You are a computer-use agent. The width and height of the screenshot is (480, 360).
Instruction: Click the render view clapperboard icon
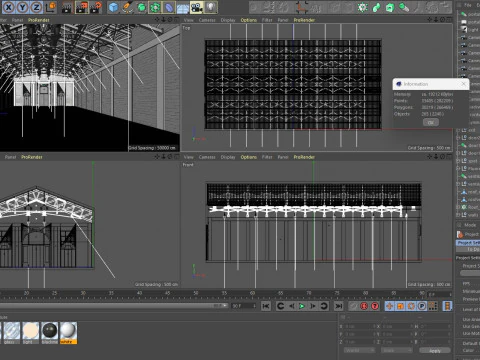click(67, 7)
